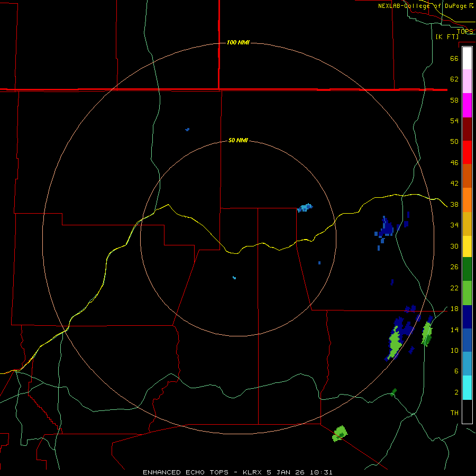Click the "5 JAN 26 10:31" timestamp
Image resolution: width=476 pixels, height=476 pixels.
[x=300, y=472]
